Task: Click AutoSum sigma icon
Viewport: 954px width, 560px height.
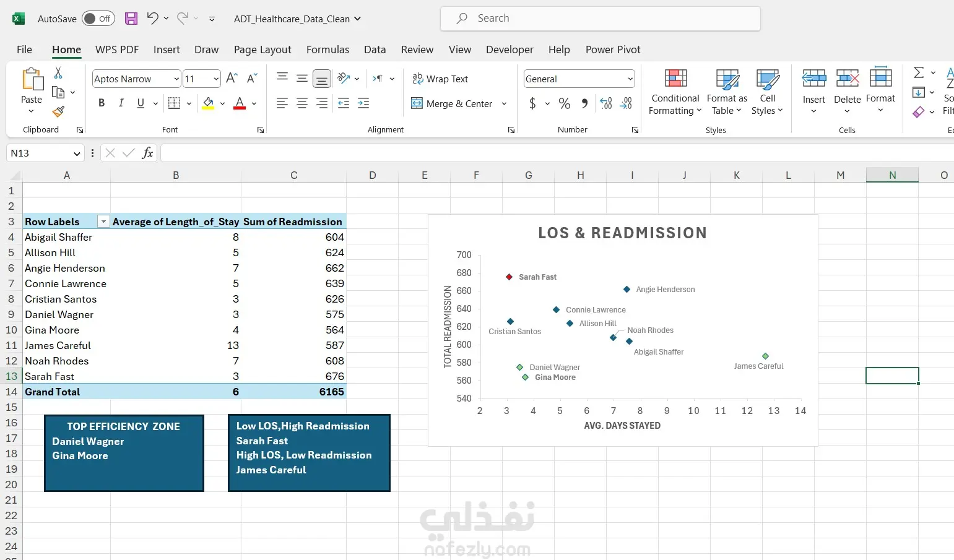Action: click(919, 73)
